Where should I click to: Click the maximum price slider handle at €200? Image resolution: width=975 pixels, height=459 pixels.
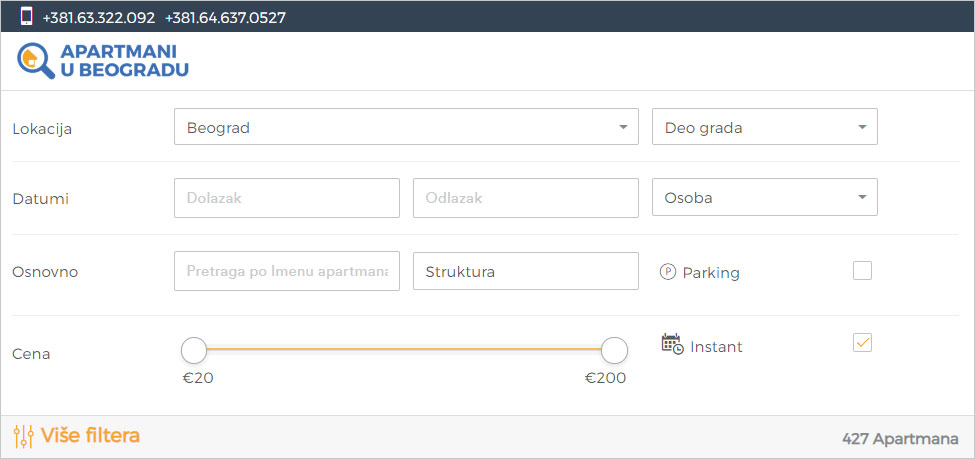pyautogui.click(x=614, y=350)
